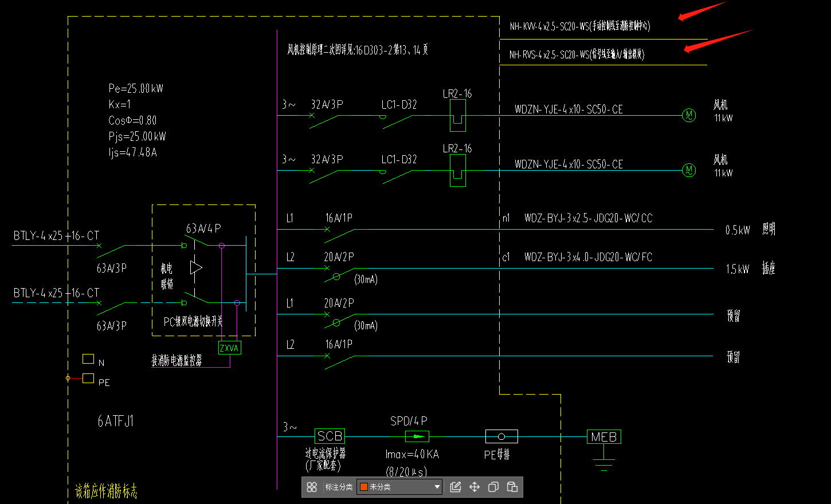Click circuit tag 'c1'
Screen dimensions: 831x504
coord(506,257)
